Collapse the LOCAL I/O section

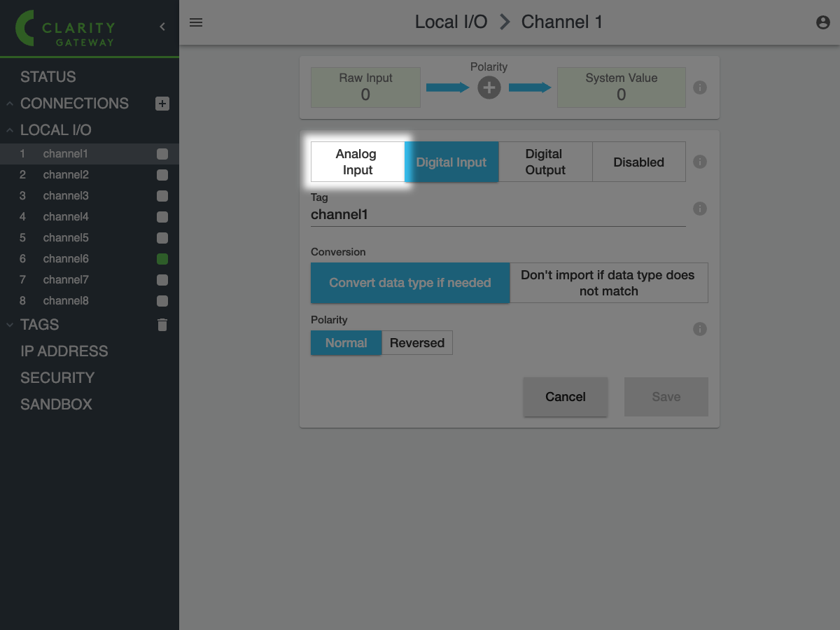10,130
